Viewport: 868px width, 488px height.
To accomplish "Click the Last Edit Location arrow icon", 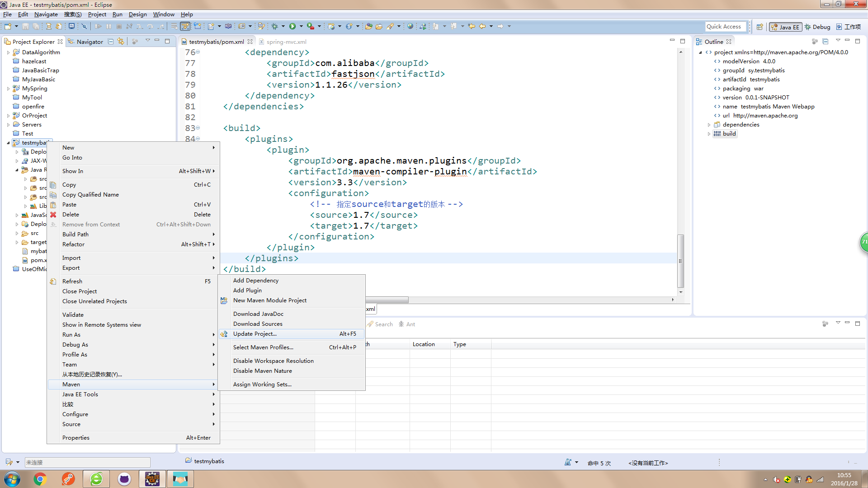I will click(472, 26).
